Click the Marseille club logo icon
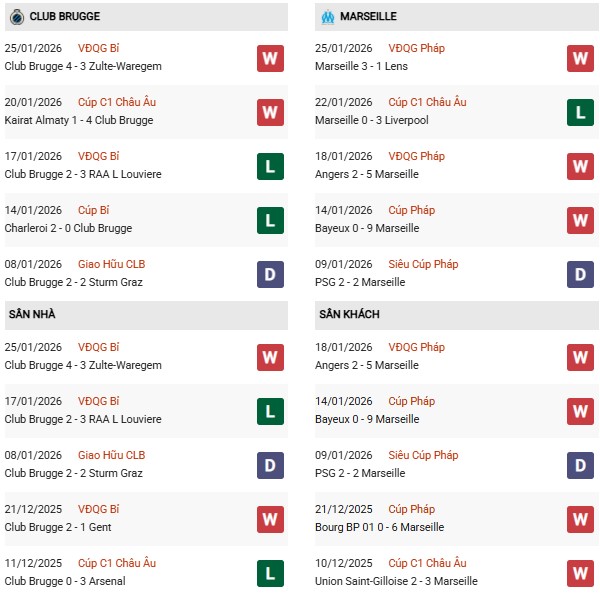 (327, 17)
